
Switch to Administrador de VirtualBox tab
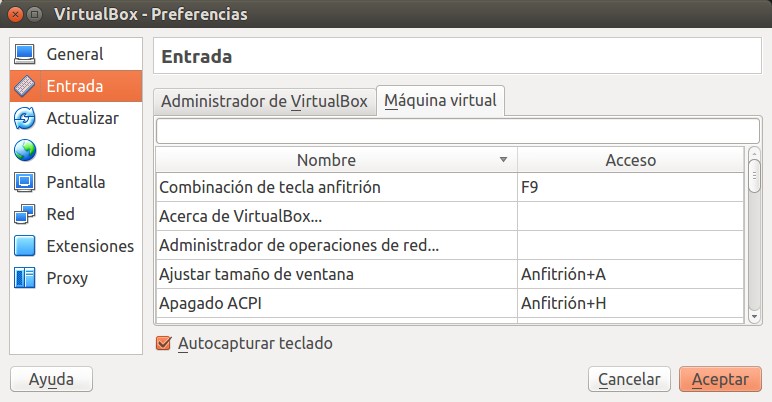click(x=264, y=102)
